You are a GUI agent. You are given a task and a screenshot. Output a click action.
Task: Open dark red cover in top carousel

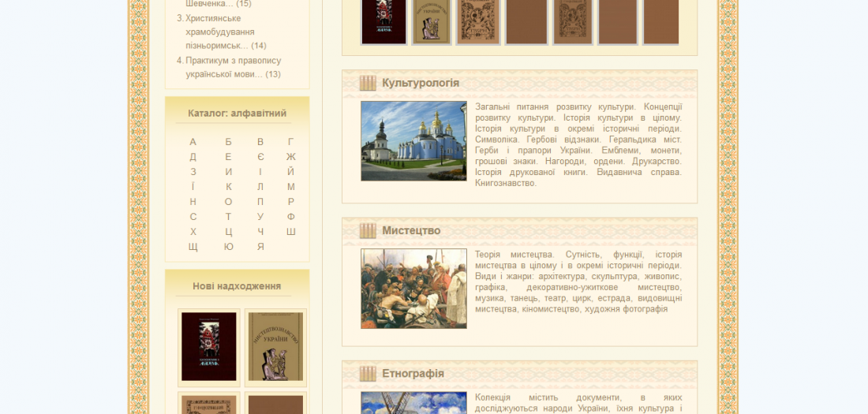[383, 21]
